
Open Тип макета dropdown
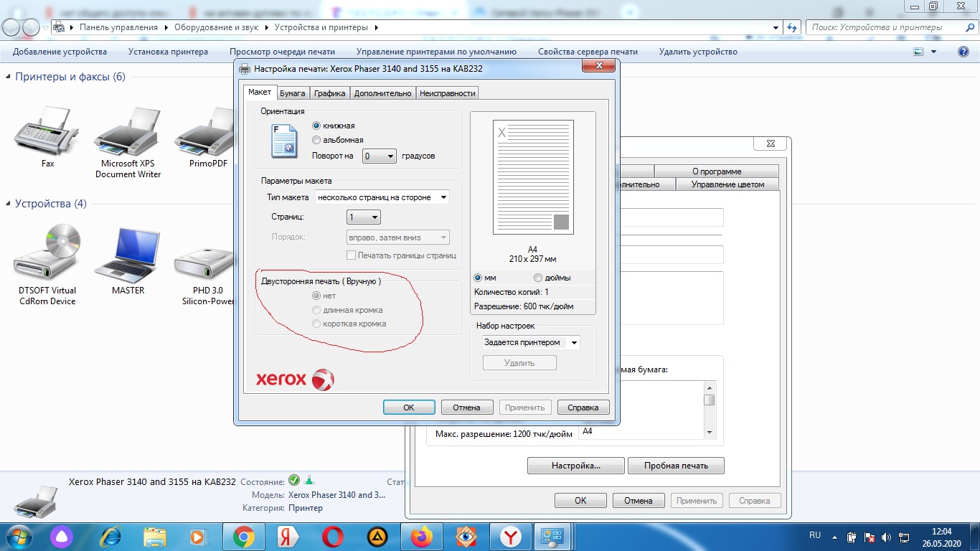(382, 197)
